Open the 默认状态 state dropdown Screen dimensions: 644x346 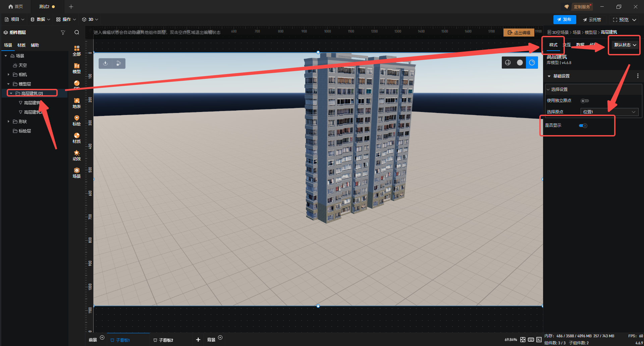625,45
